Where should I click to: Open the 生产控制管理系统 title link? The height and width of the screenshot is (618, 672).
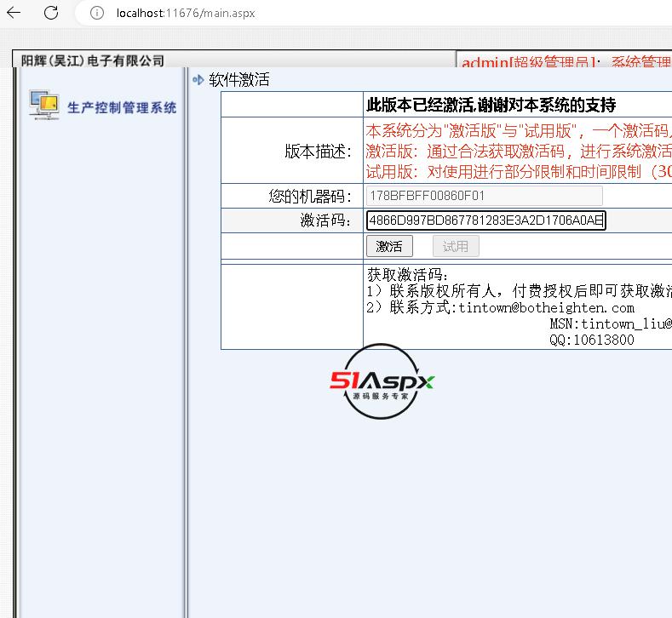(122, 107)
